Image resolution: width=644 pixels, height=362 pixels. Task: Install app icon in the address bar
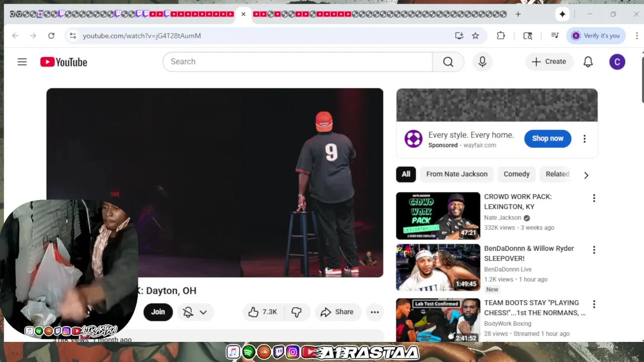(459, 36)
